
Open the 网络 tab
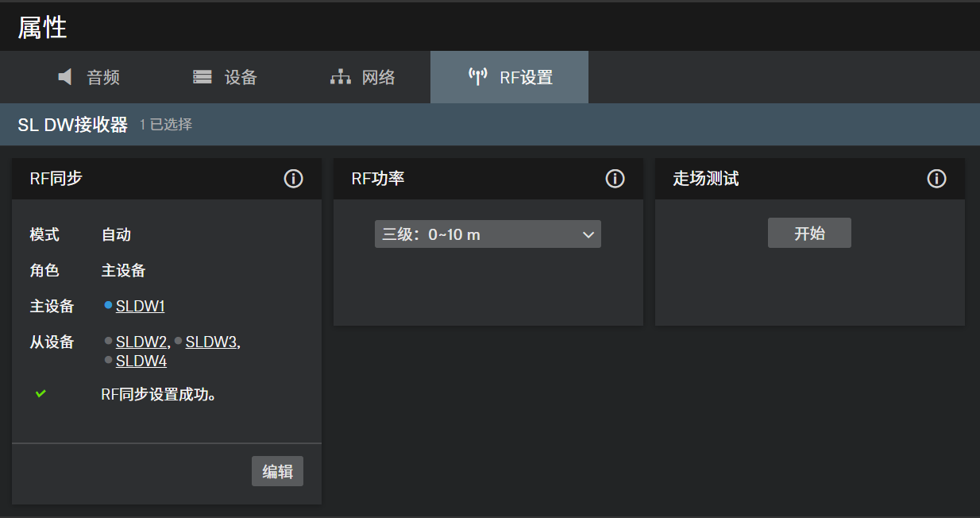coord(363,77)
